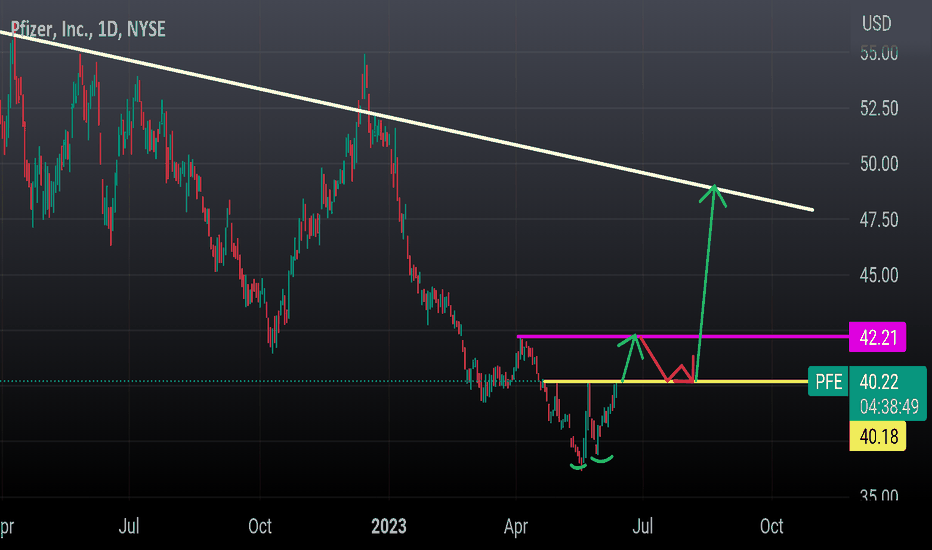This screenshot has height=550, width=932.
Task: Click the Oct label right of 2023
Action: tap(772, 526)
